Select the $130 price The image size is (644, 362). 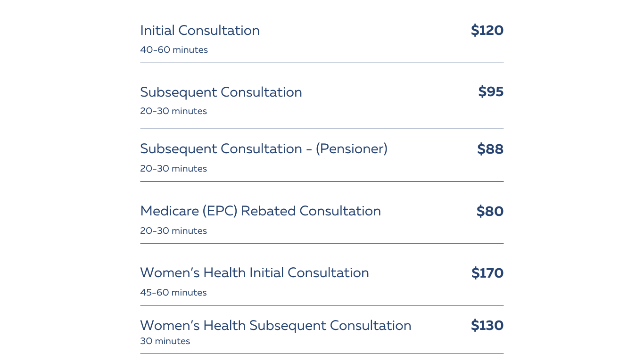487,325
